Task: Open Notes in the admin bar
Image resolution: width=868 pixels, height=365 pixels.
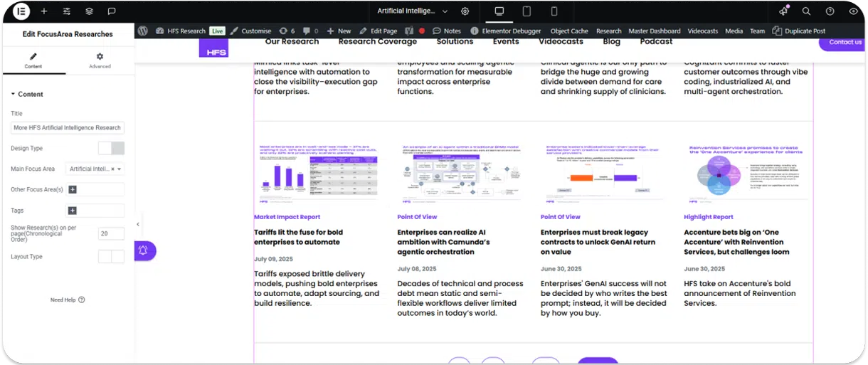Action: coord(447,31)
